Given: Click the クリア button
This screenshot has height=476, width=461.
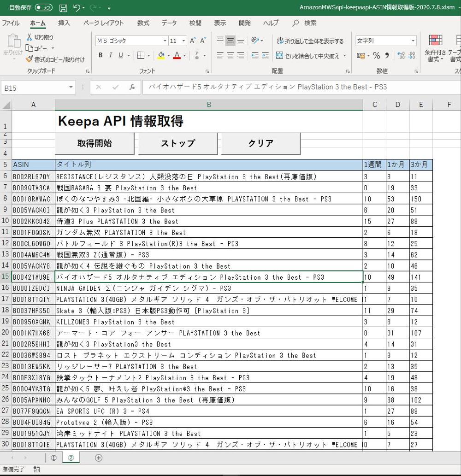Looking at the screenshot, I should pyautogui.click(x=260, y=143).
